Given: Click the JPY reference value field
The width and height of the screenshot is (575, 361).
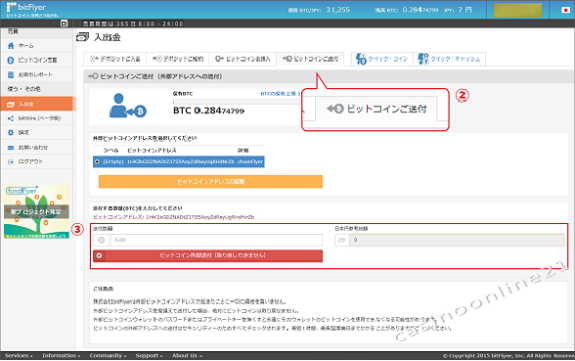Looking at the screenshot, I should [457, 240].
